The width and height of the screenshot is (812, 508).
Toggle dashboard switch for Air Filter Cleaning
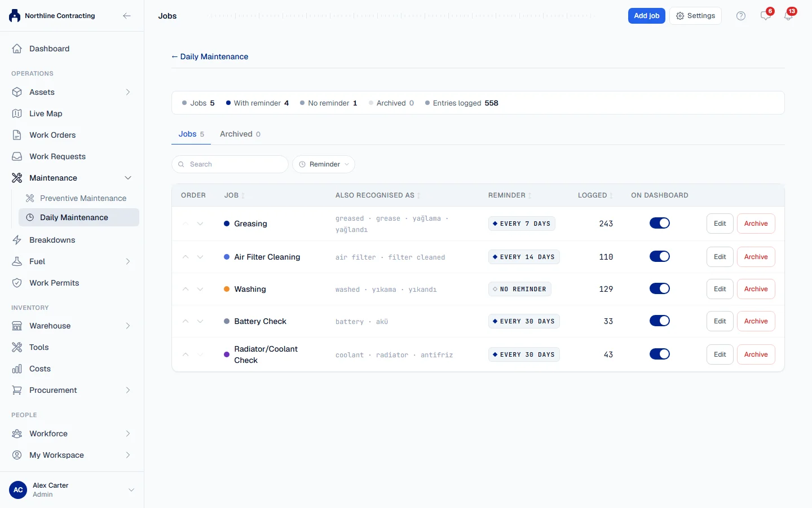660,257
